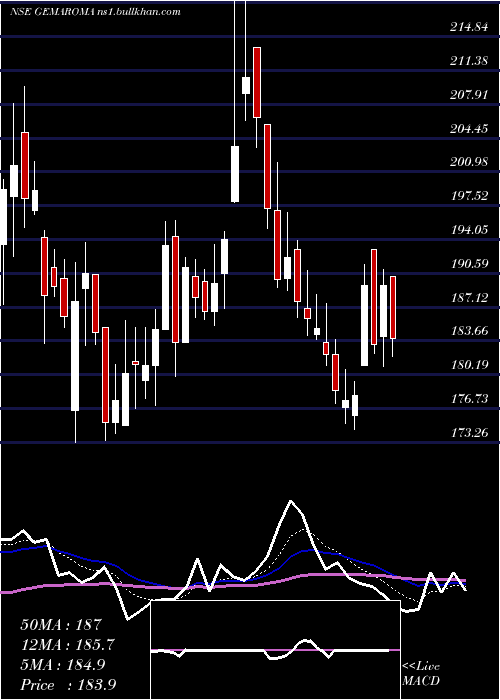Click the NSE GEMAROMA ns1.bullkhan.com chart title
Screen dimensions: 500x700
95,12
